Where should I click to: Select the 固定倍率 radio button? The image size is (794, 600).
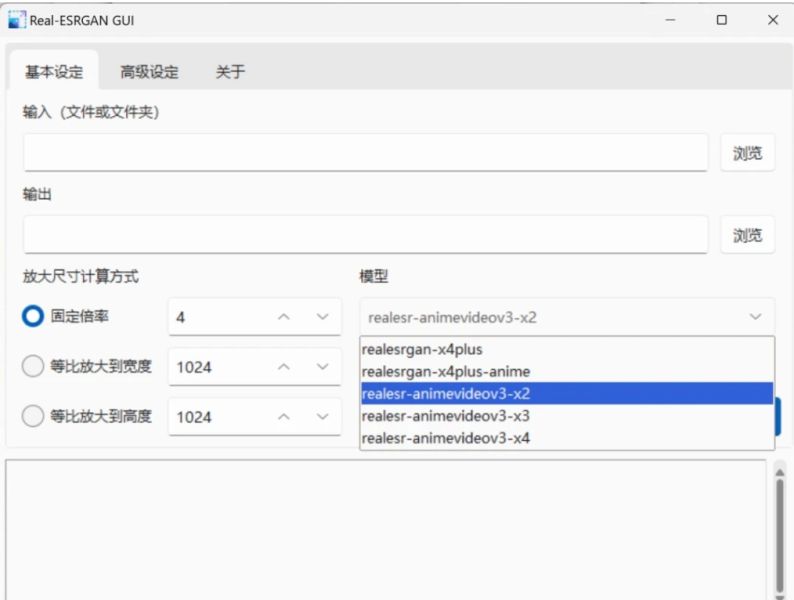coord(33,316)
